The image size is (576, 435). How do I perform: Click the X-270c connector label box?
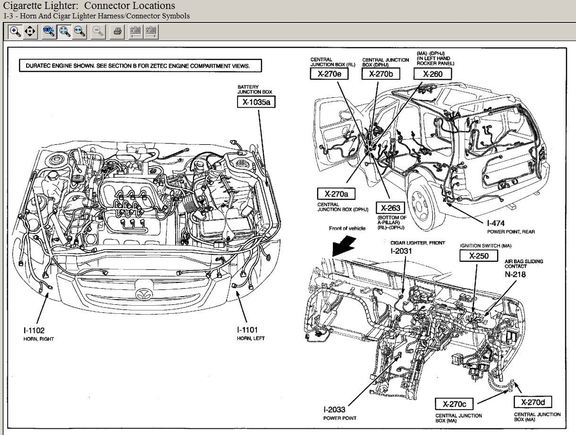coord(454,404)
